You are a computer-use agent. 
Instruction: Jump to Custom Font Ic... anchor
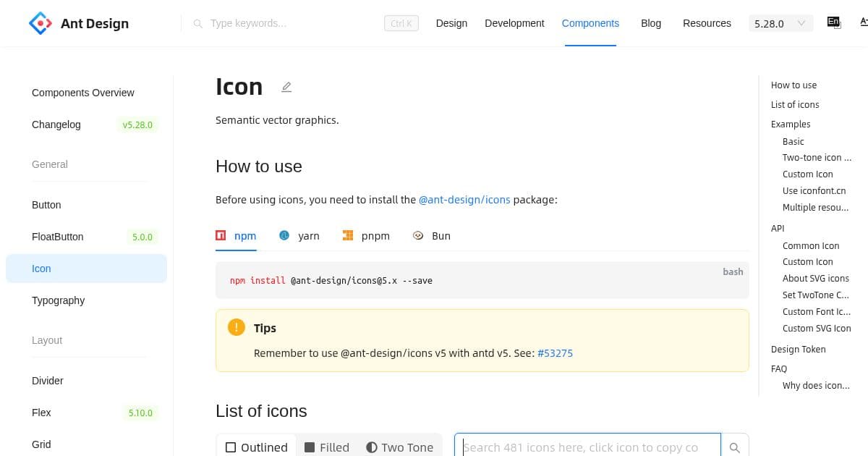tap(817, 311)
